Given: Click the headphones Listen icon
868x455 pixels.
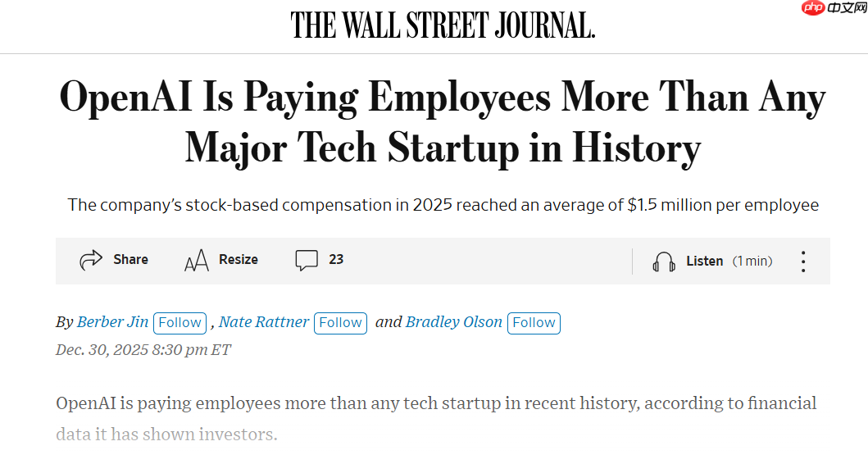Looking at the screenshot, I should (x=664, y=262).
